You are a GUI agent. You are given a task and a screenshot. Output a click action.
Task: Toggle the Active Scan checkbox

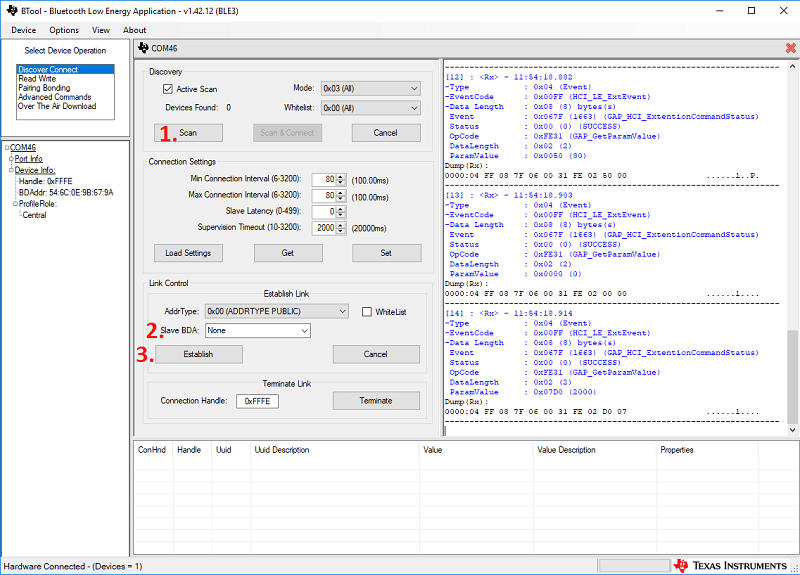click(x=168, y=89)
